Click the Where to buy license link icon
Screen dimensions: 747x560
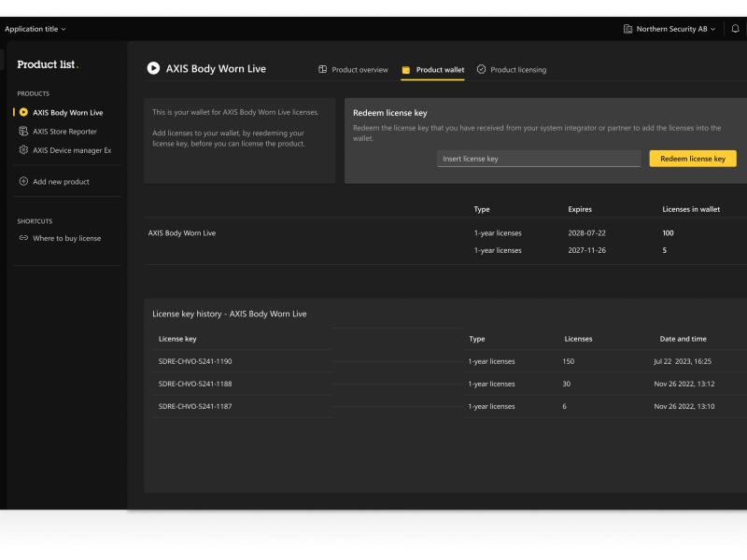pos(23,238)
